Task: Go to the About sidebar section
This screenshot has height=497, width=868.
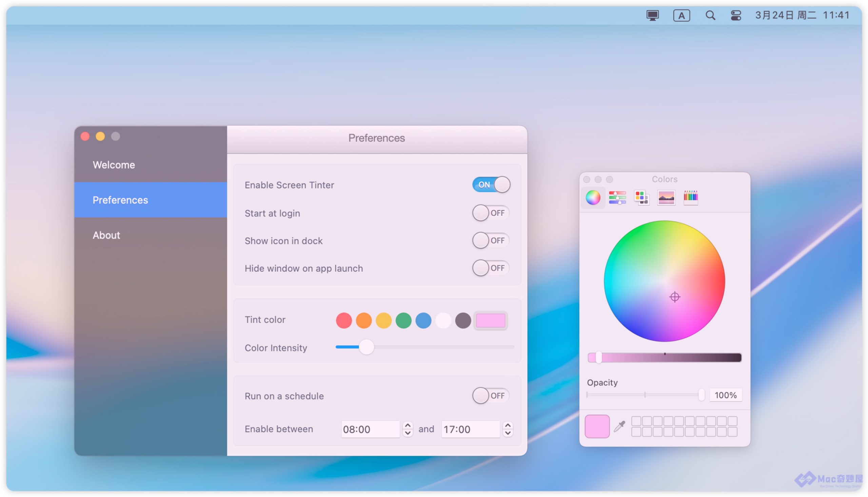Action: 106,235
